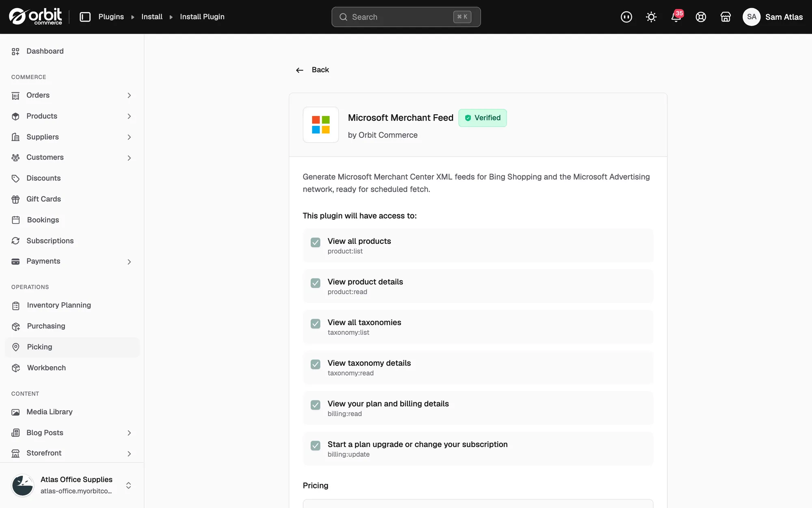The height and width of the screenshot is (508, 812).
Task: Click the Orbit Commerce logo
Action: click(x=35, y=17)
